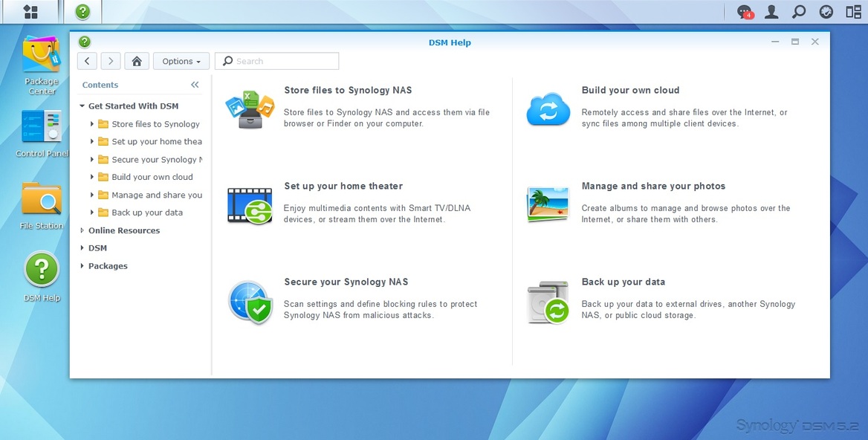Select the DSM label in Contents
Screen dimensions: 868x440
(97, 248)
